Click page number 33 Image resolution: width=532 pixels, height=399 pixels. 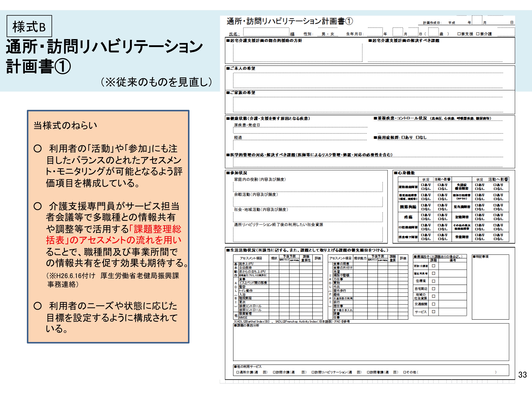click(522, 375)
